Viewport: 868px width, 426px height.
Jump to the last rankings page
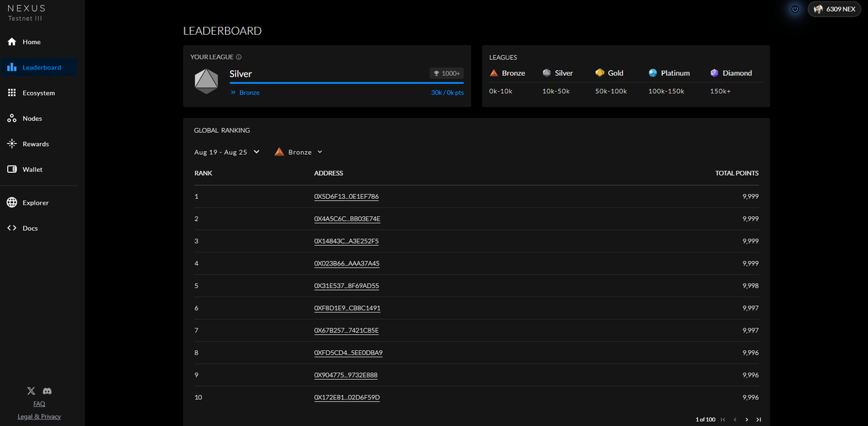coord(758,419)
